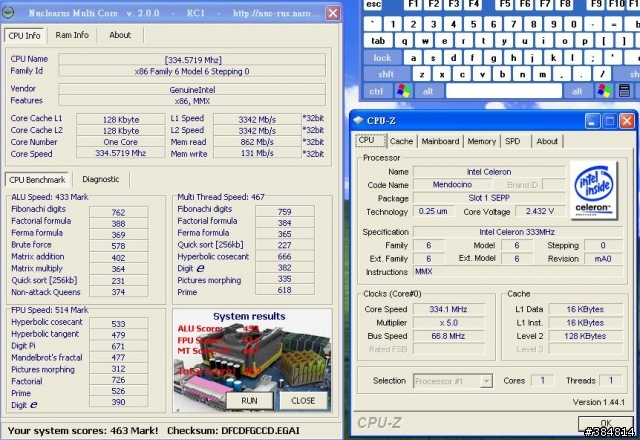The image size is (640, 440).
Task: Minimize the CPU-Z window
Action: pos(592,121)
